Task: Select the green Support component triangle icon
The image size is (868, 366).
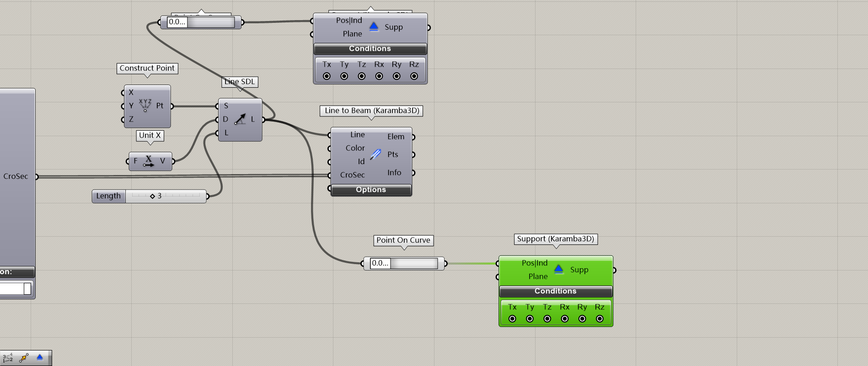Action: (x=558, y=269)
